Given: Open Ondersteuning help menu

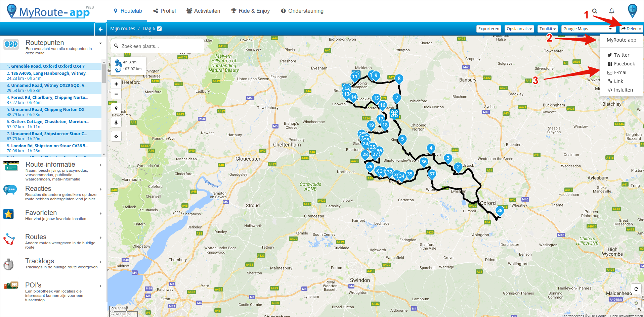Looking at the screenshot, I should 302,11.
